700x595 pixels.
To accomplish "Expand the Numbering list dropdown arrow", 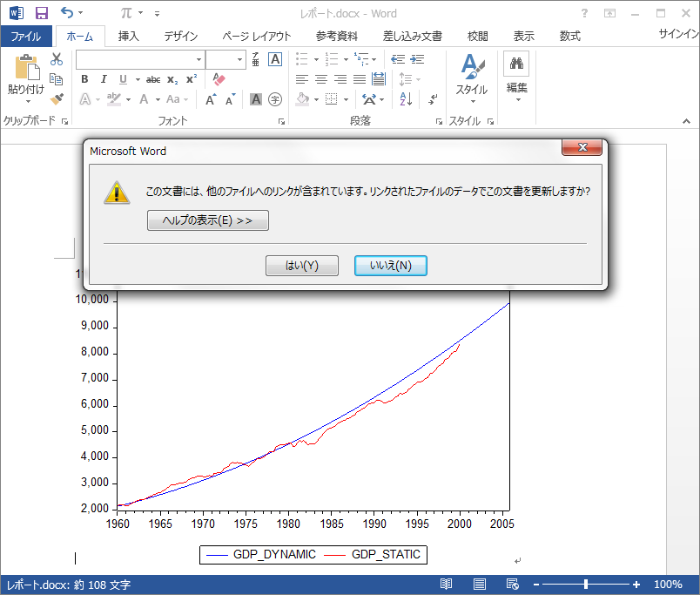I will click(346, 59).
